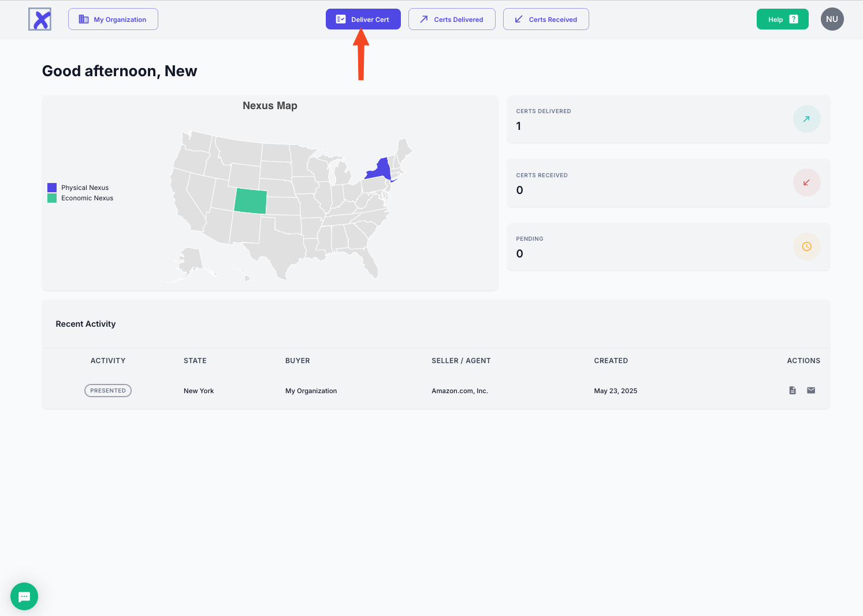The height and width of the screenshot is (616, 863).
Task: Open the My Organization page
Action: click(x=113, y=19)
